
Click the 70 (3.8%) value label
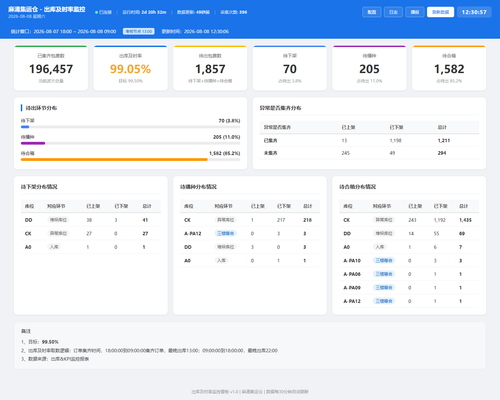point(229,121)
